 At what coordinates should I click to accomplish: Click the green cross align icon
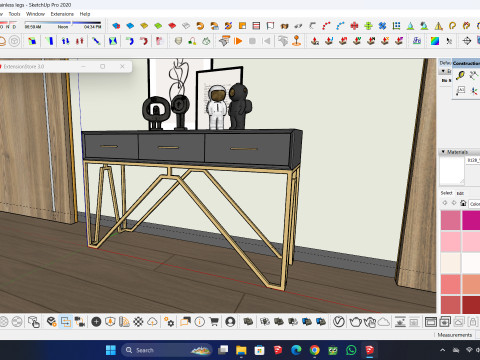pos(368,26)
